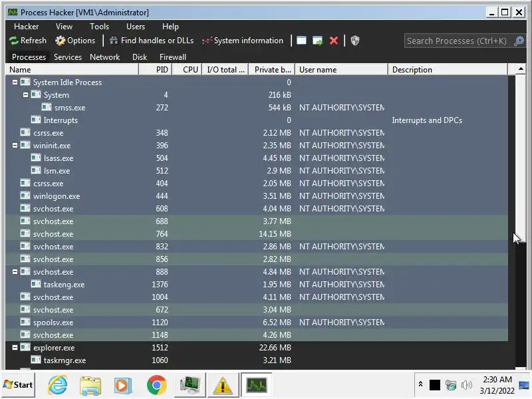This screenshot has width=532, height=399.
Task: Open System information graph window
Action: click(243, 41)
